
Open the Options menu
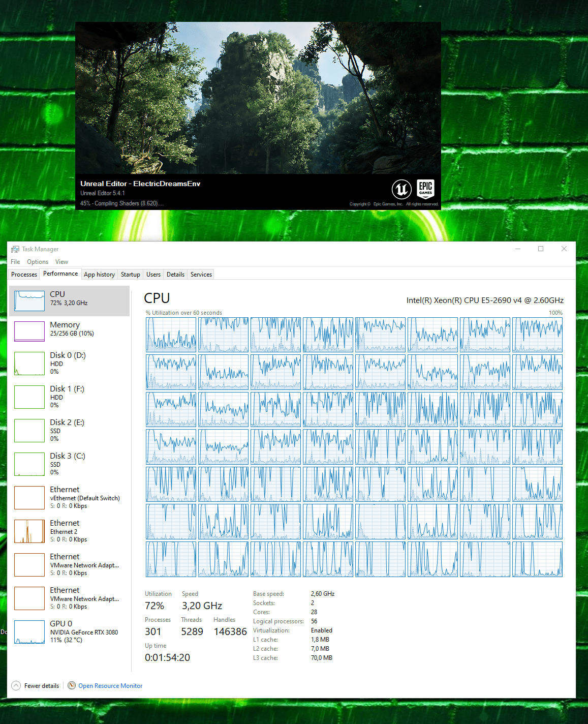click(x=38, y=262)
